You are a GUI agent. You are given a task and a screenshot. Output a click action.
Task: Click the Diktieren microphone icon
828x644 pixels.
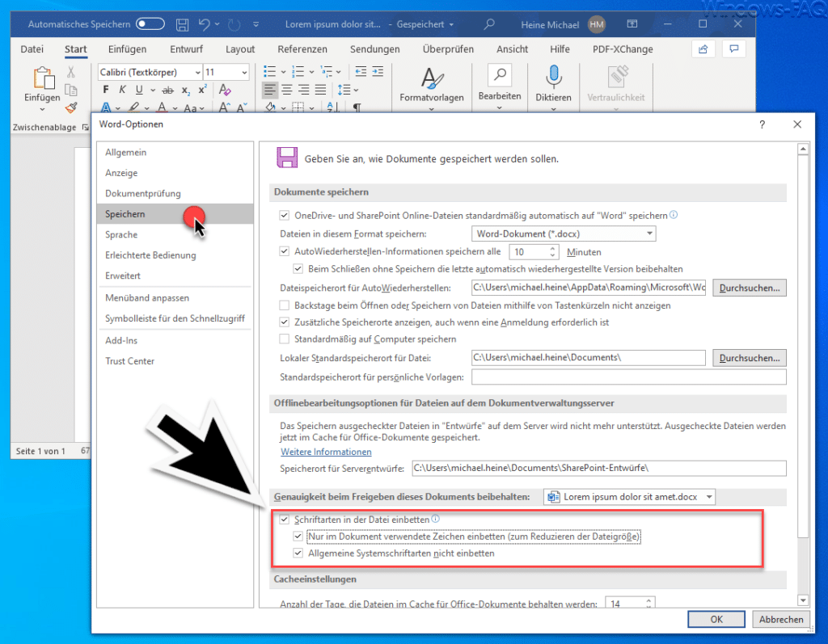pyautogui.click(x=553, y=77)
